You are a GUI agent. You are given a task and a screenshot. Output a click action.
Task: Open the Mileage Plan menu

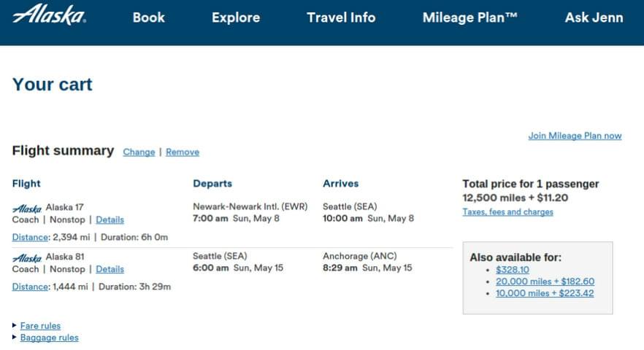tap(470, 17)
